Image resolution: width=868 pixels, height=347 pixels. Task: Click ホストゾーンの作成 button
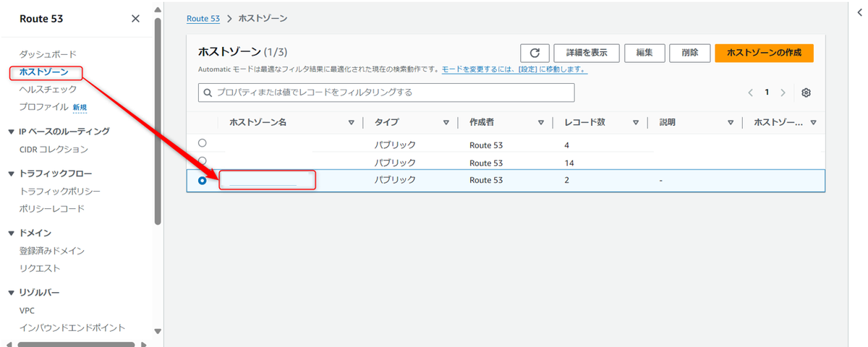[x=765, y=53]
